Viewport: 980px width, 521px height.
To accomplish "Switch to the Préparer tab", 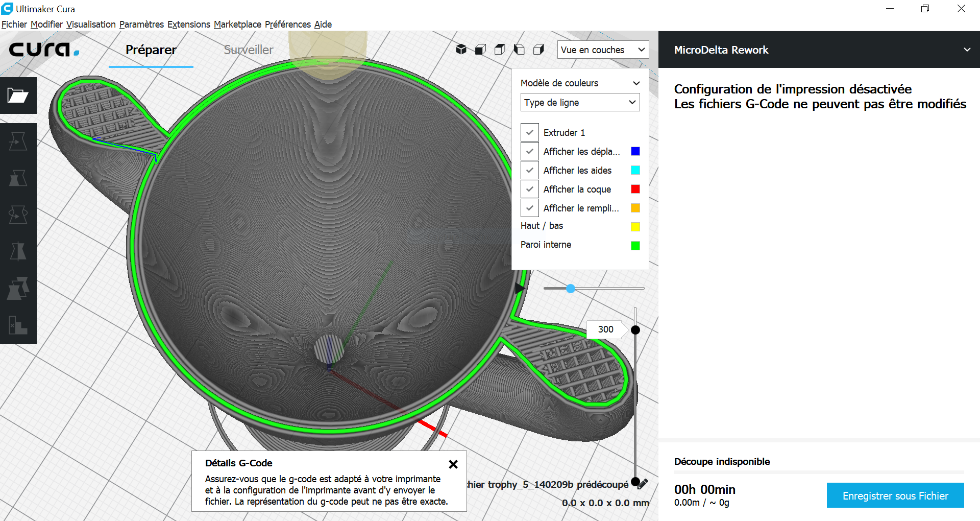I will 151,50.
